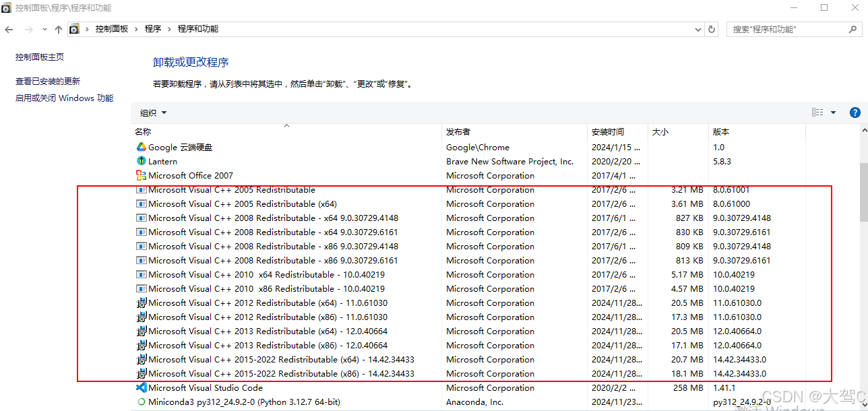The image size is (868, 411).
Task: Click icon of Visual C++ 2010 x86 Redistributable
Action: coord(142,288)
